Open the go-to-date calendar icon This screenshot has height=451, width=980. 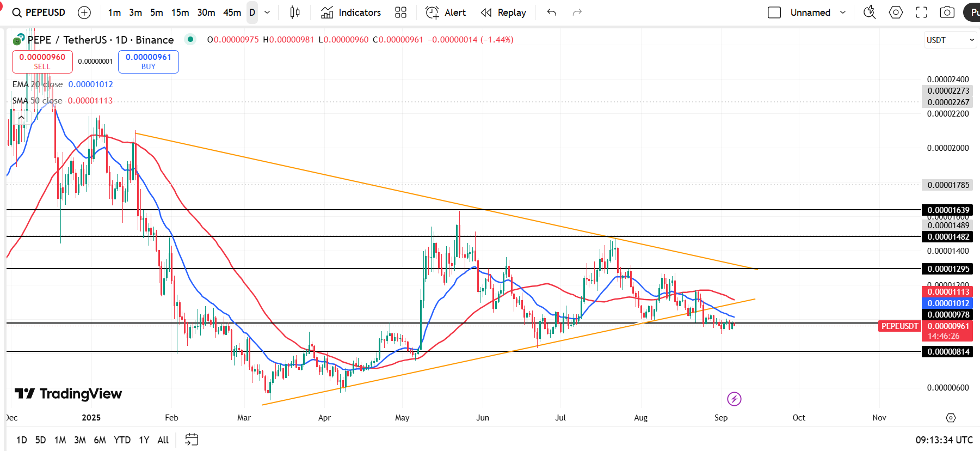tap(192, 440)
